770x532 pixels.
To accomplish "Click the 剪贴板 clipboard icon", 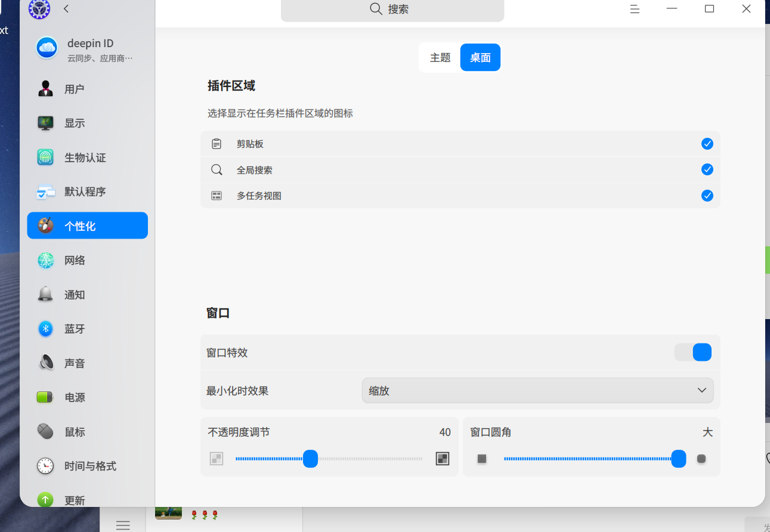I will [x=217, y=144].
